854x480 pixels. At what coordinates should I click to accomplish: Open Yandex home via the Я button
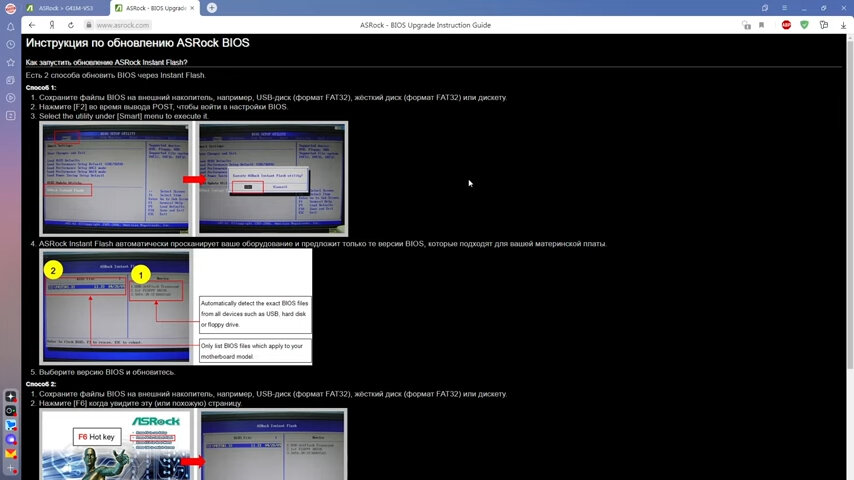coord(52,25)
